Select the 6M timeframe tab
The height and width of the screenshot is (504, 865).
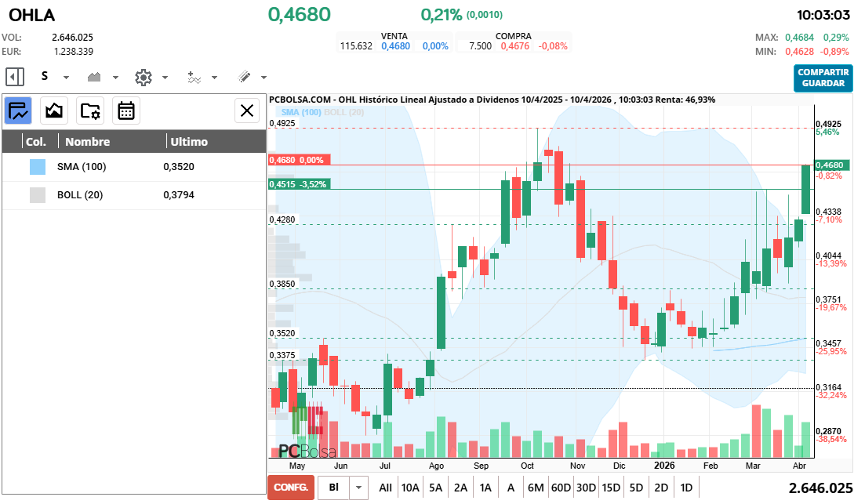pos(536,487)
